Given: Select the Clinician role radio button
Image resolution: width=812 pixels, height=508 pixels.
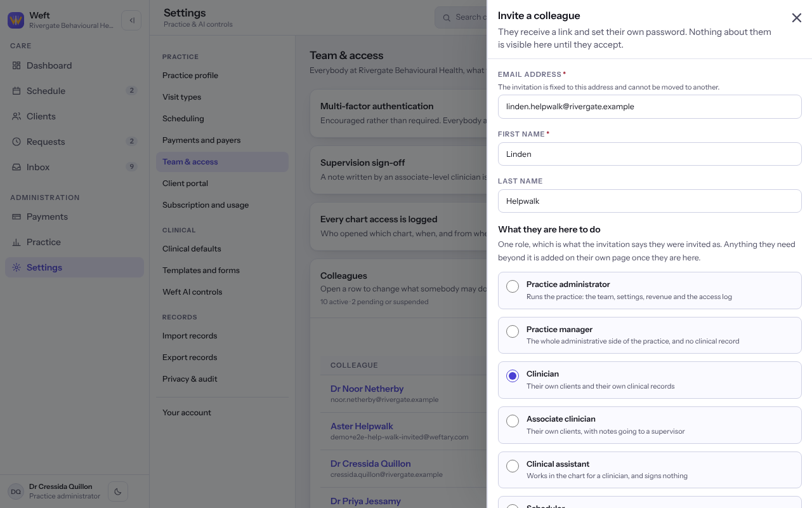Looking at the screenshot, I should (513, 376).
